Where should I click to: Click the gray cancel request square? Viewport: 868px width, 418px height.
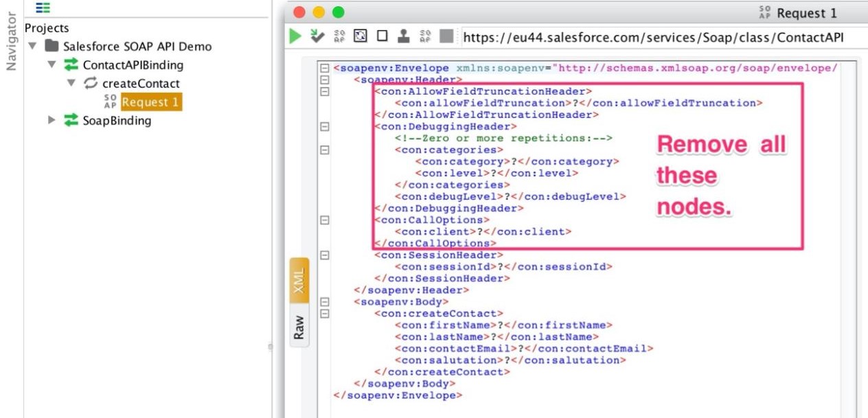(x=446, y=36)
